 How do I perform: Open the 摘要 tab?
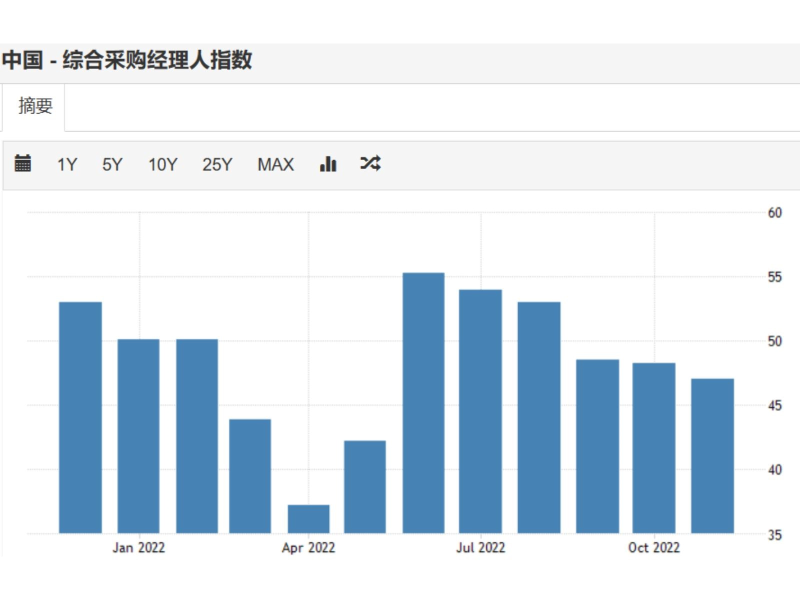point(35,106)
